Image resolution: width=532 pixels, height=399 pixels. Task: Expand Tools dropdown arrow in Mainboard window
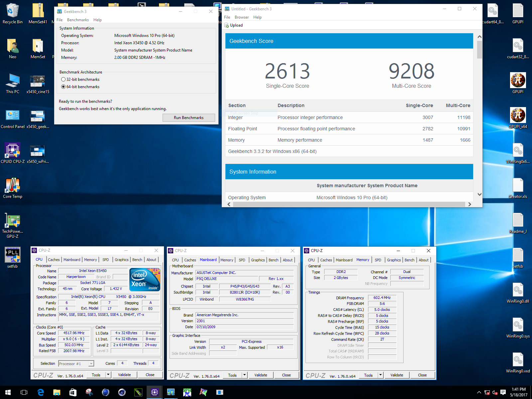pos(244,375)
